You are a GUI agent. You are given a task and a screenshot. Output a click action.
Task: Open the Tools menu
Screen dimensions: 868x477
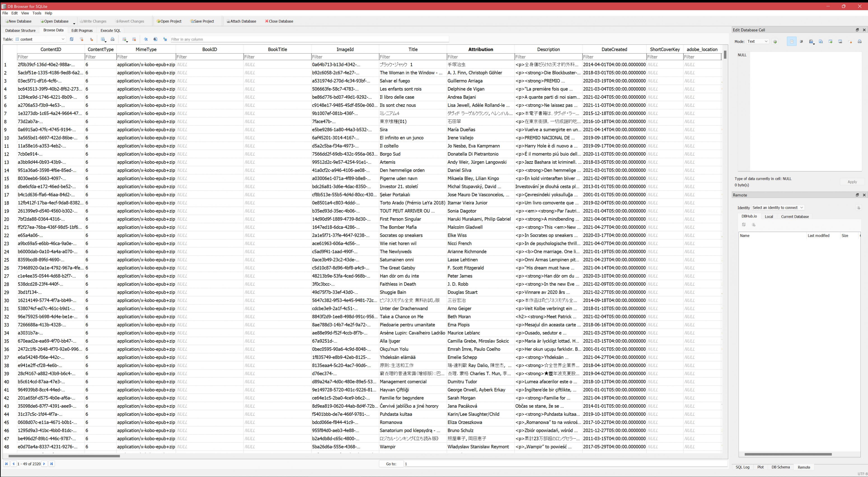coord(37,13)
